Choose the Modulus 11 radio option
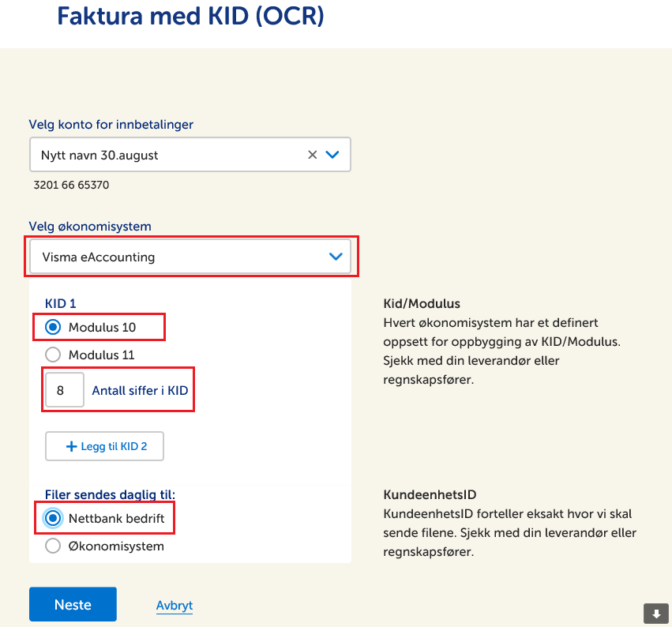 click(x=54, y=355)
